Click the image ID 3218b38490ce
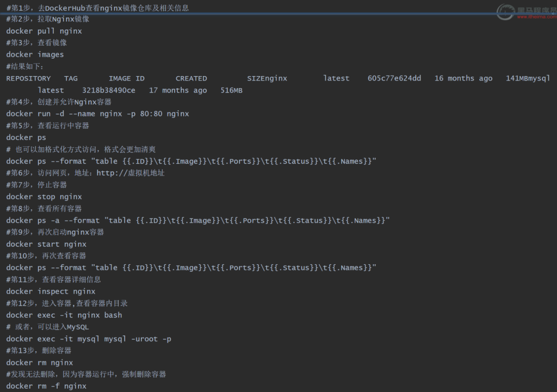This screenshot has width=557, height=392. click(x=108, y=90)
